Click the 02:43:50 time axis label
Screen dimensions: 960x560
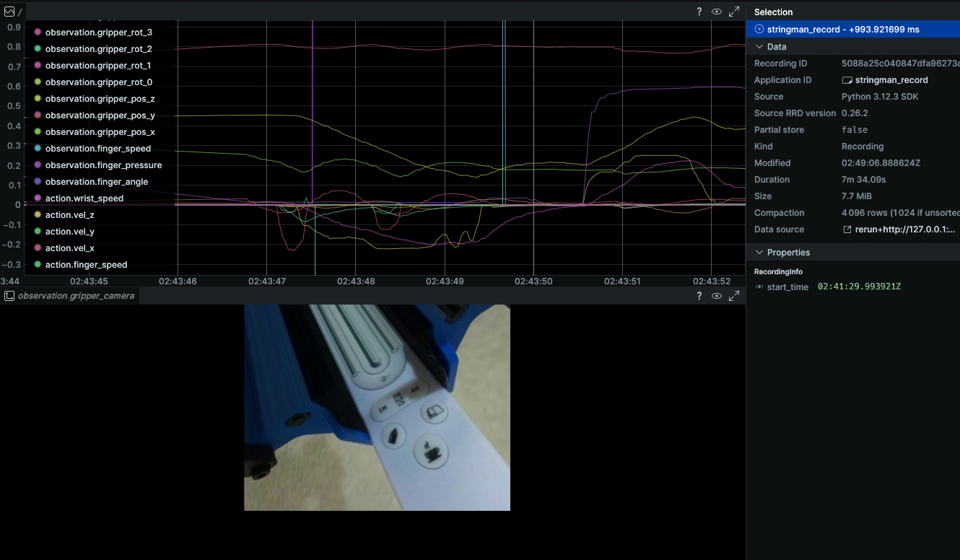coord(533,281)
